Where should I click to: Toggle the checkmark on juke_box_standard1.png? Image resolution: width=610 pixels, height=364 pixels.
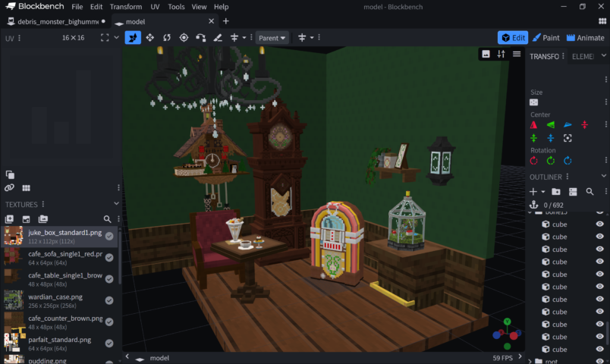click(x=109, y=237)
